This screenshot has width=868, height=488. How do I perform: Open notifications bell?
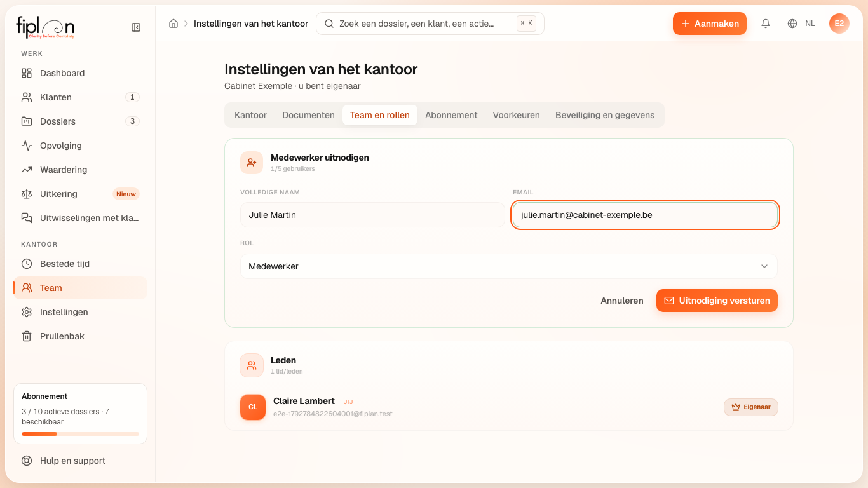point(766,24)
